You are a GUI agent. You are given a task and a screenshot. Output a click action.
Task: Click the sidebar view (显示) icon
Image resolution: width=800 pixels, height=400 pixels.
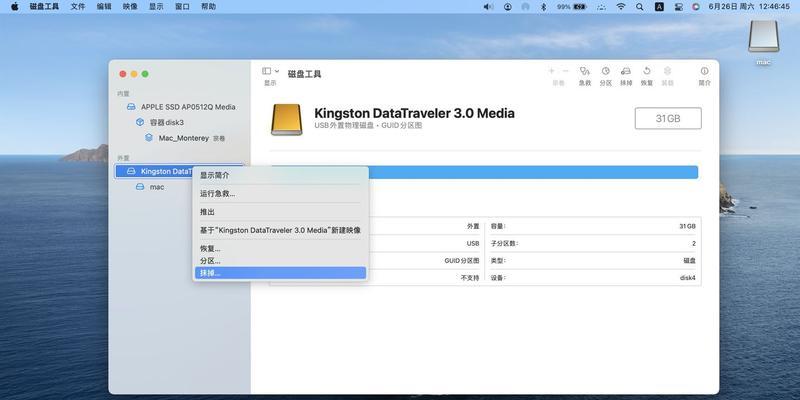click(266, 71)
